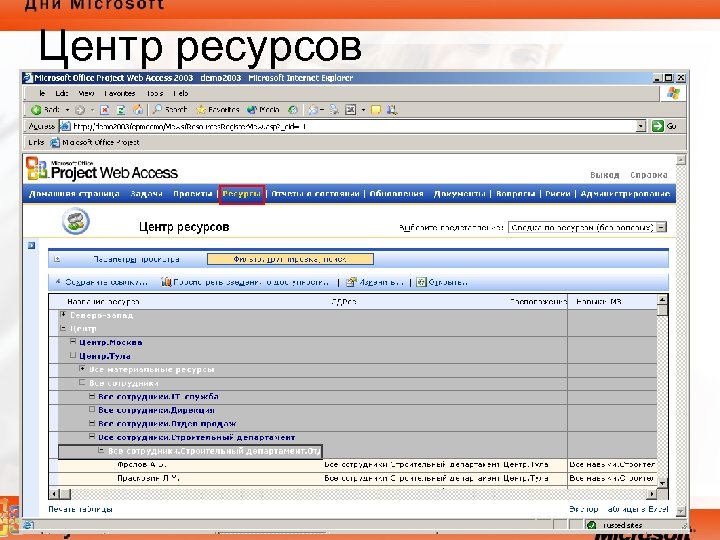
Task: Open the Help menu in IE
Action: pos(181,93)
